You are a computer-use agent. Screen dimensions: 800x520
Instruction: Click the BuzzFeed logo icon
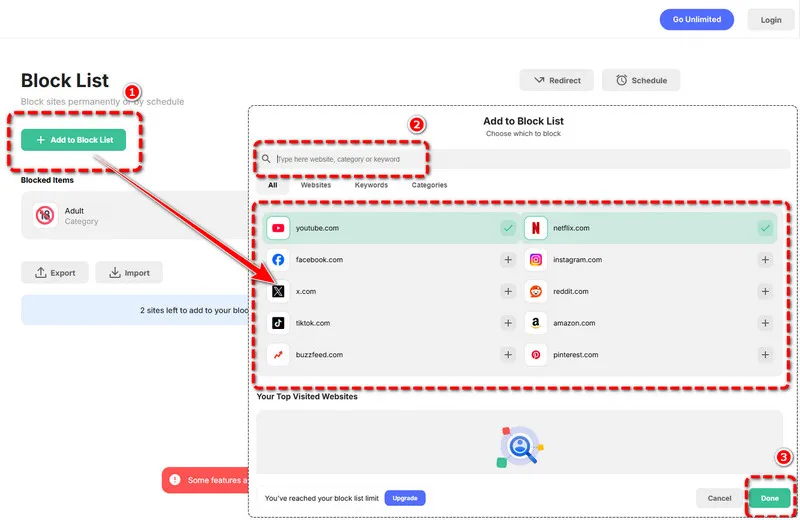(278, 355)
